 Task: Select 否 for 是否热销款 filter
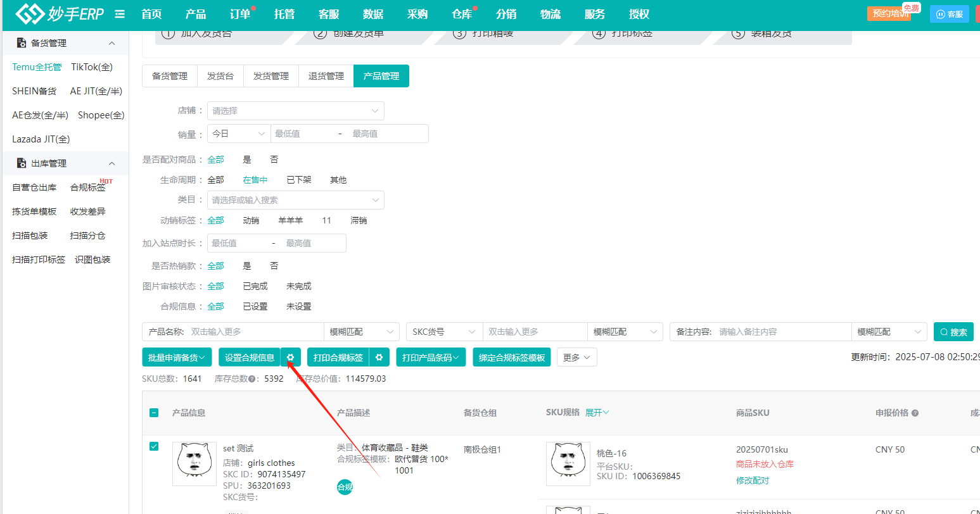click(x=273, y=265)
